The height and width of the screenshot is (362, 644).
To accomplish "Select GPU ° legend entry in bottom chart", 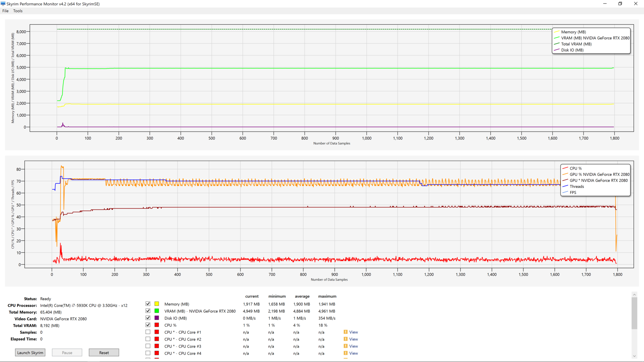I will point(595,180).
